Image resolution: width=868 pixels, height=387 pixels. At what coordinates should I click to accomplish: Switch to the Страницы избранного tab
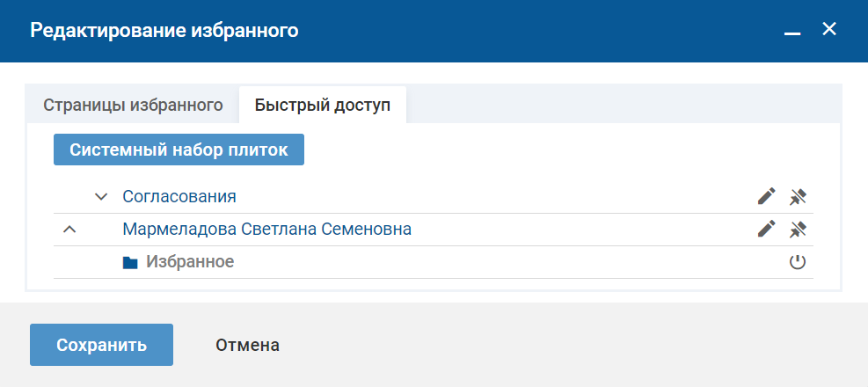(x=132, y=106)
